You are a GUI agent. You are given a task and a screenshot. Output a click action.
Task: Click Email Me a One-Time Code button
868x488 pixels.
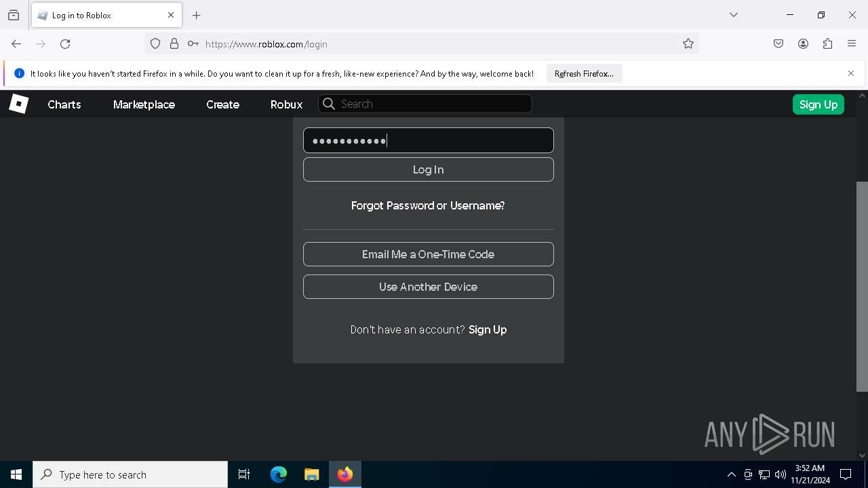[x=428, y=254]
